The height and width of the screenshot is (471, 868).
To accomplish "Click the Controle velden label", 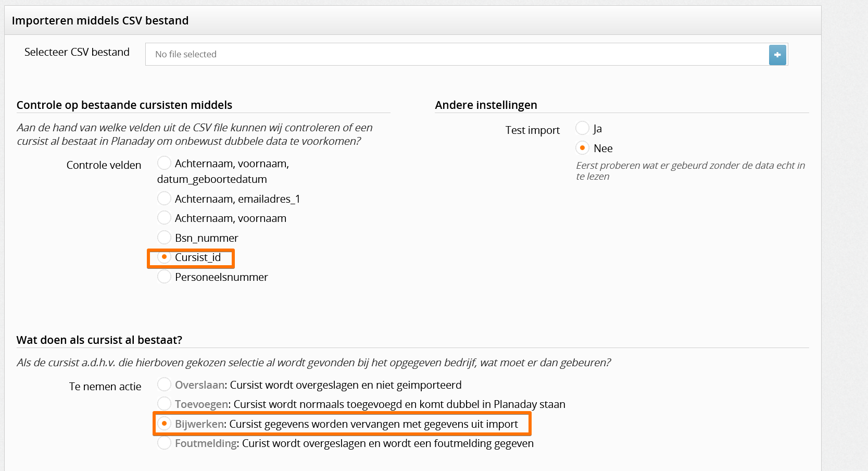I will click(104, 165).
